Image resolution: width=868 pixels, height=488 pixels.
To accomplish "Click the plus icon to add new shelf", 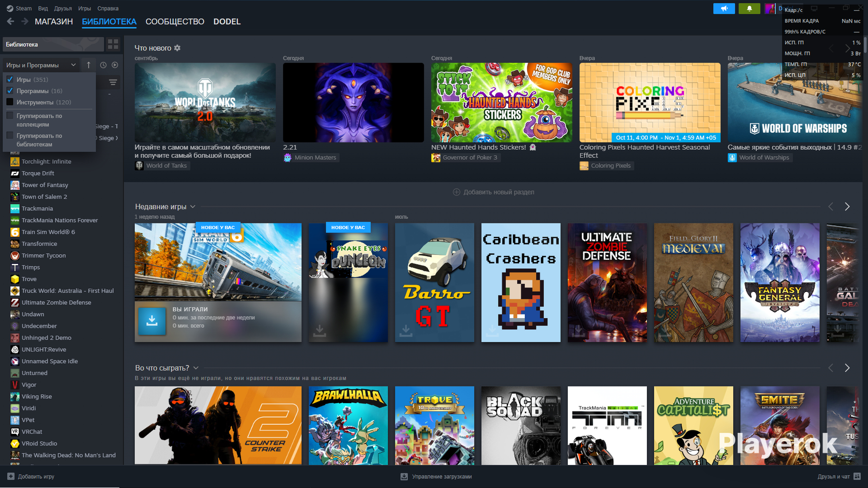I will click(456, 192).
